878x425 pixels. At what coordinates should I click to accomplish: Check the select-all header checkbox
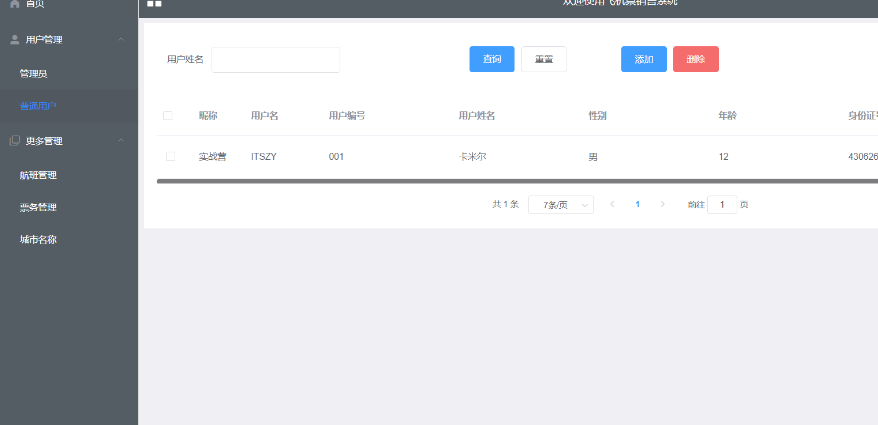tap(168, 116)
